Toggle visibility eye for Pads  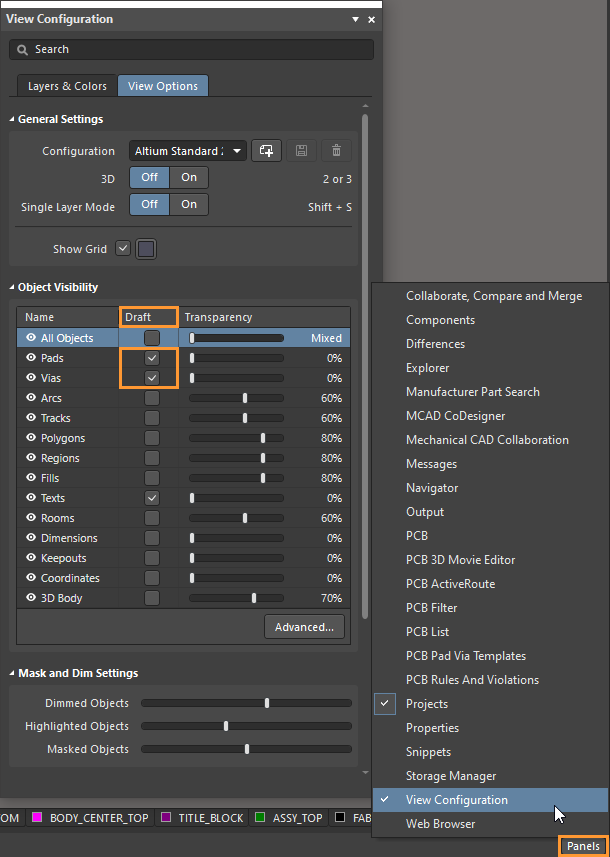(31, 358)
